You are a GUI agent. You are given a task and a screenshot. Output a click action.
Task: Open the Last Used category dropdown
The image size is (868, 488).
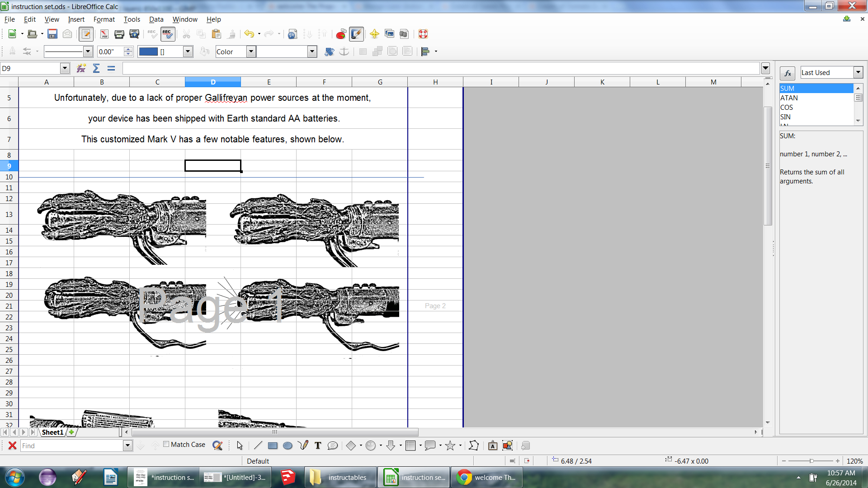pyautogui.click(x=858, y=72)
